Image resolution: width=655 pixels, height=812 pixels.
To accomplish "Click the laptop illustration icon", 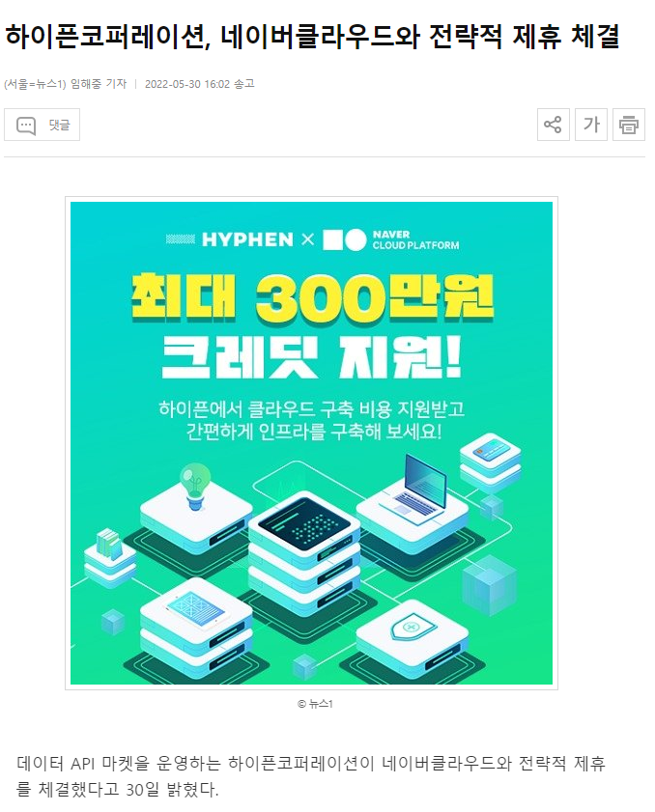I will pyautogui.click(x=413, y=486).
